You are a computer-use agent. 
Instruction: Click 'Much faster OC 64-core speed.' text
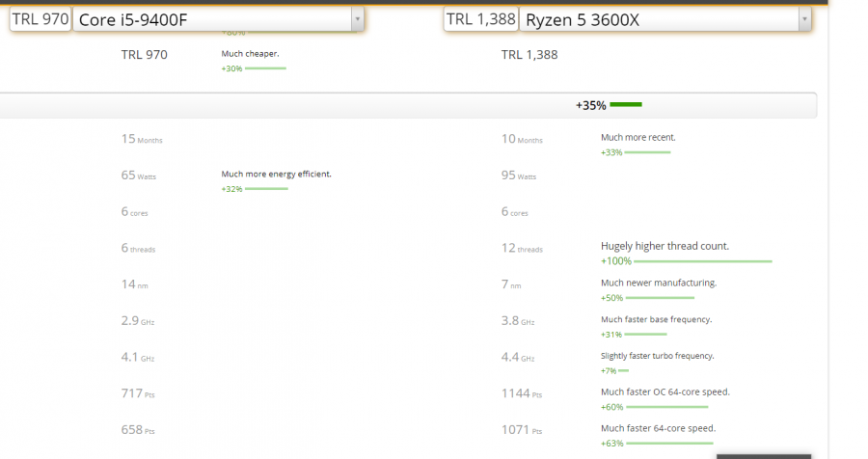pos(665,392)
